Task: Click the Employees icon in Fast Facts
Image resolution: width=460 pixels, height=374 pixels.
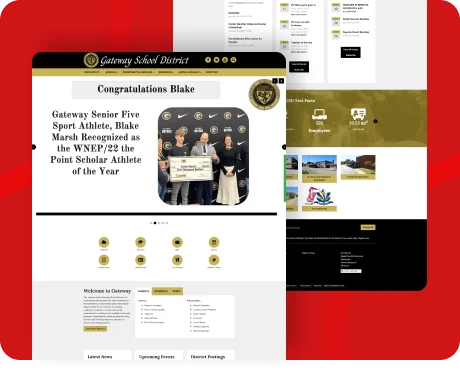Action: (319, 114)
